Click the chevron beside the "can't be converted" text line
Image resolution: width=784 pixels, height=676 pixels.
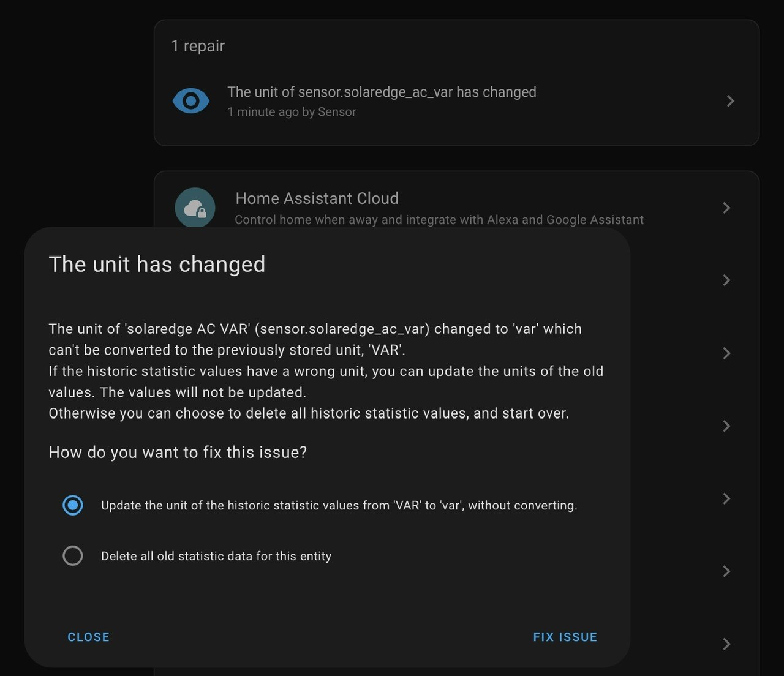(726, 353)
